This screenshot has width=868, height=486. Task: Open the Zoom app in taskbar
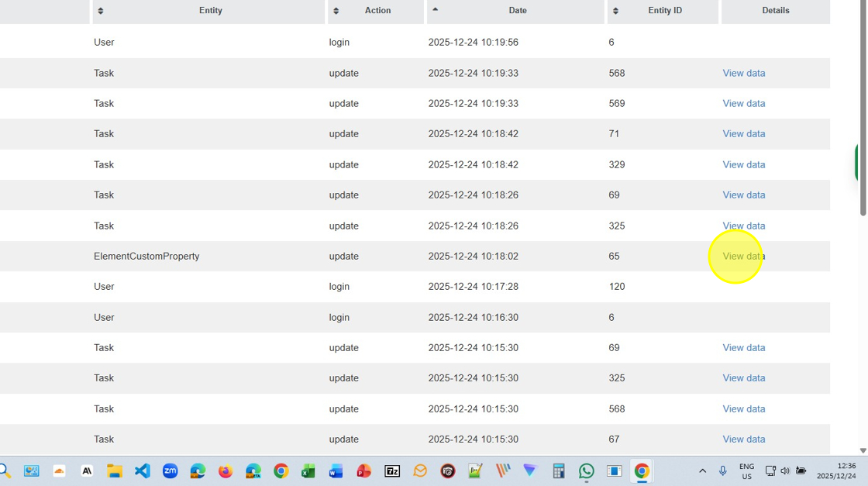170,470
